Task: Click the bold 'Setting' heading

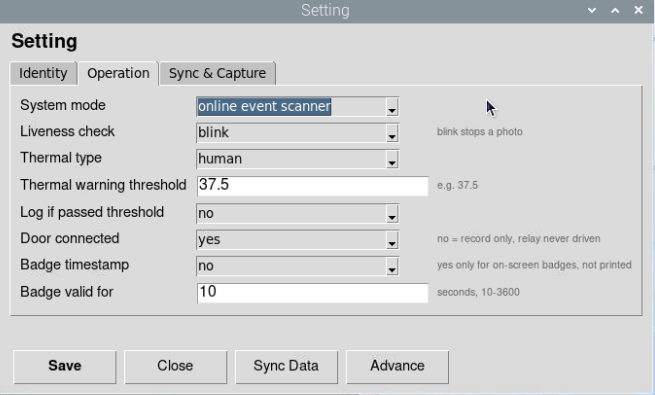Action: pyautogui.click(x=44, y=41)
